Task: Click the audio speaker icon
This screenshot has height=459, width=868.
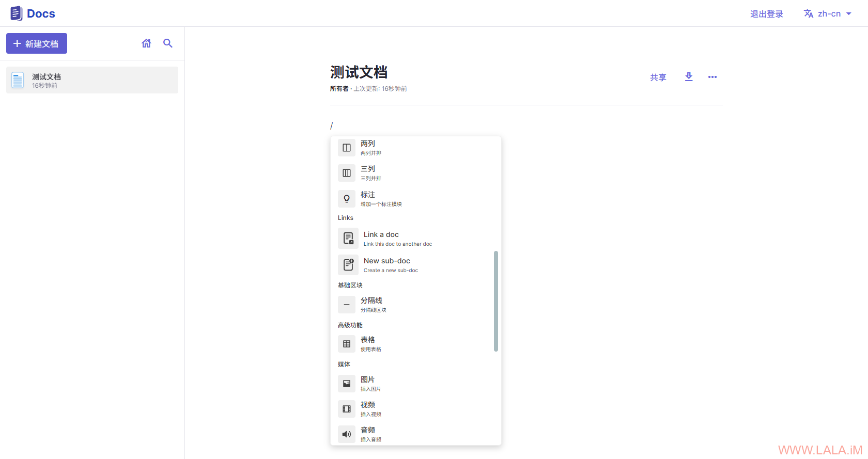Action: coord(347,434)
